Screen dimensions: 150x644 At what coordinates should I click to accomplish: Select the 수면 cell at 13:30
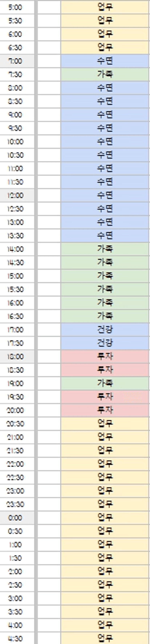tap(105, 235)
